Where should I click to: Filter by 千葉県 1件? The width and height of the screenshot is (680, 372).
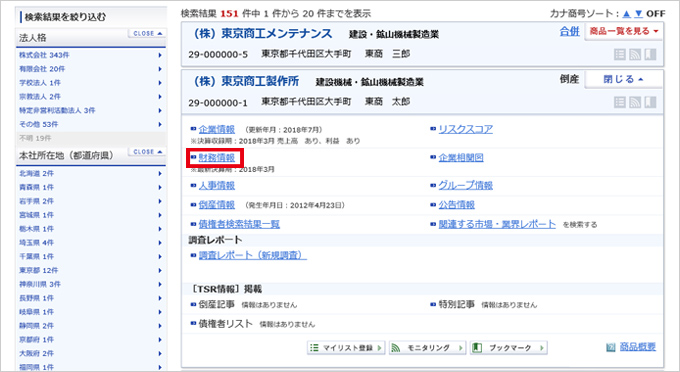91,257
